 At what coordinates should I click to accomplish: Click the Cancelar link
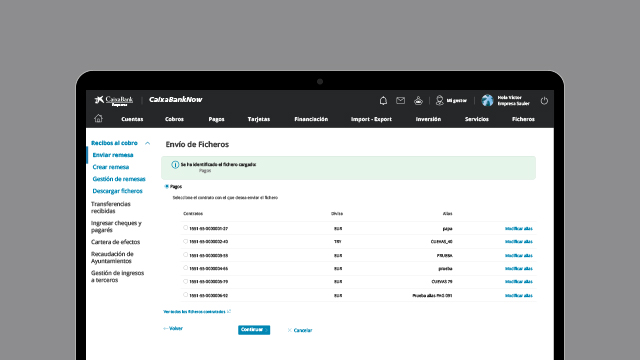300,330
